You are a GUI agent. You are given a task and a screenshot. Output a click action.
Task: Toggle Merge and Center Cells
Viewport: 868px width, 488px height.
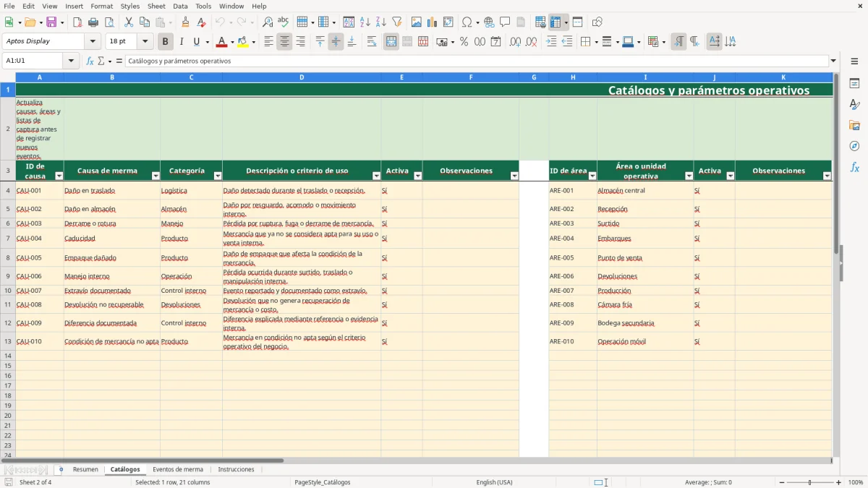(391, 42)
